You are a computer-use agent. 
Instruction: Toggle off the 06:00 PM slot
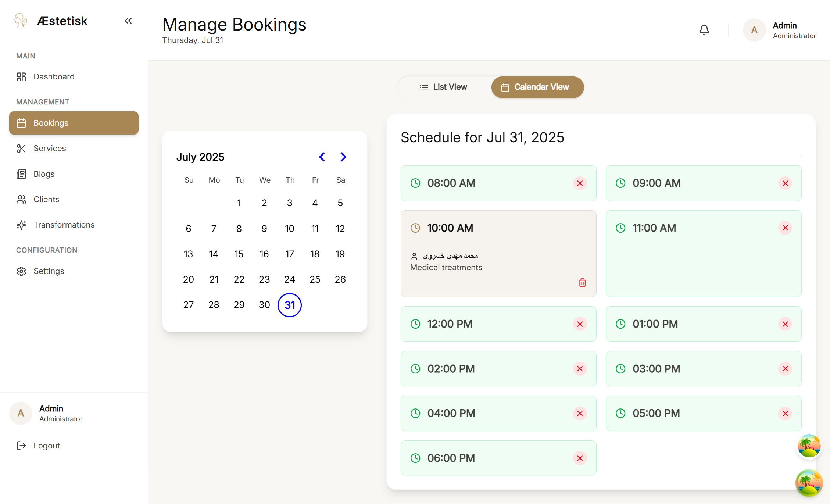(580, 458)
